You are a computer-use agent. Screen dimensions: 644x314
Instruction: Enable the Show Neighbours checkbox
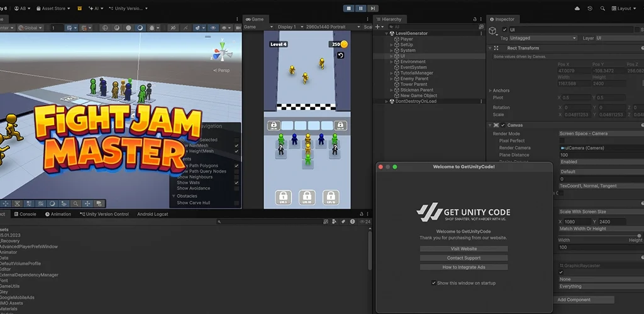click(x=236, y=177)
